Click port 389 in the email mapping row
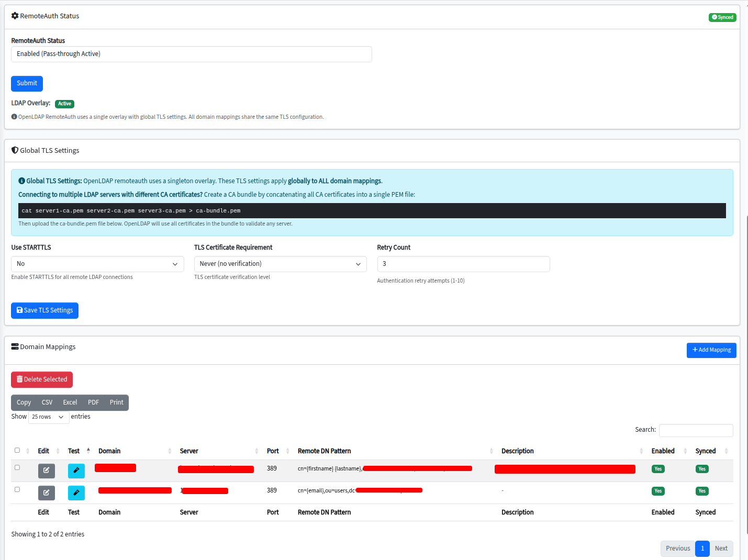 (x=272, y=490)
